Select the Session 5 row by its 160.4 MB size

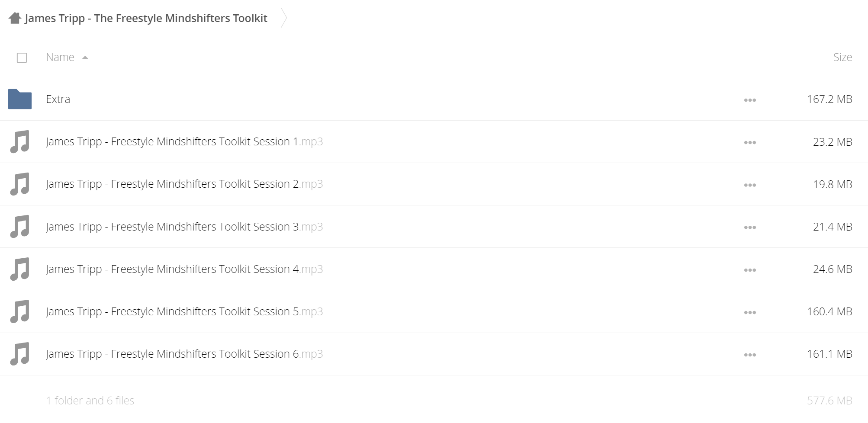[829, 311]
